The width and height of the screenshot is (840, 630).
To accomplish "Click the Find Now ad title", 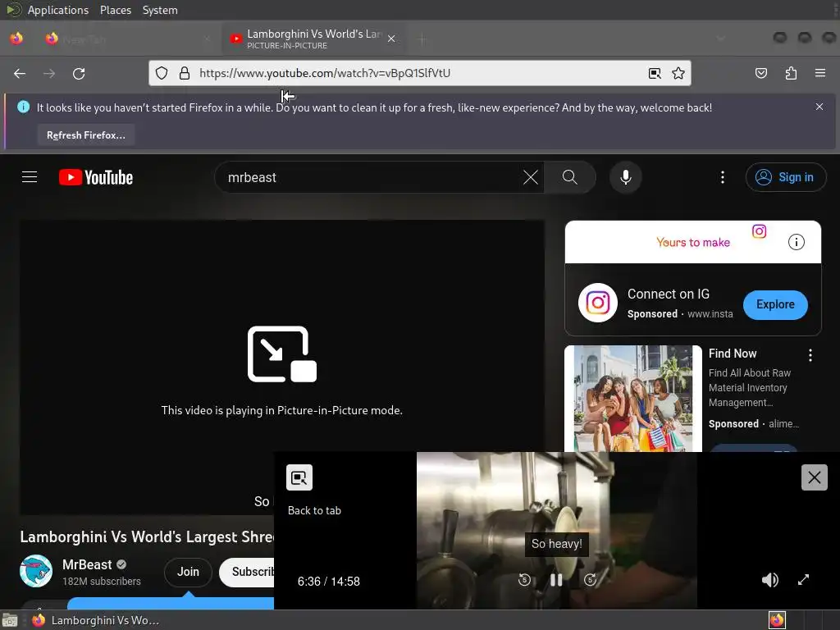I will click(x=733, y=354).
